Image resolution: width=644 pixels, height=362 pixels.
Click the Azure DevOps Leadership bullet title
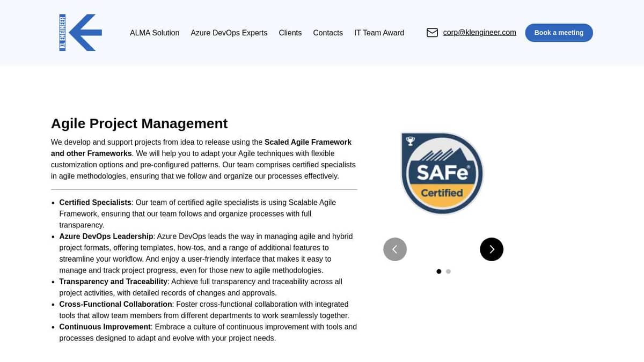106,236
